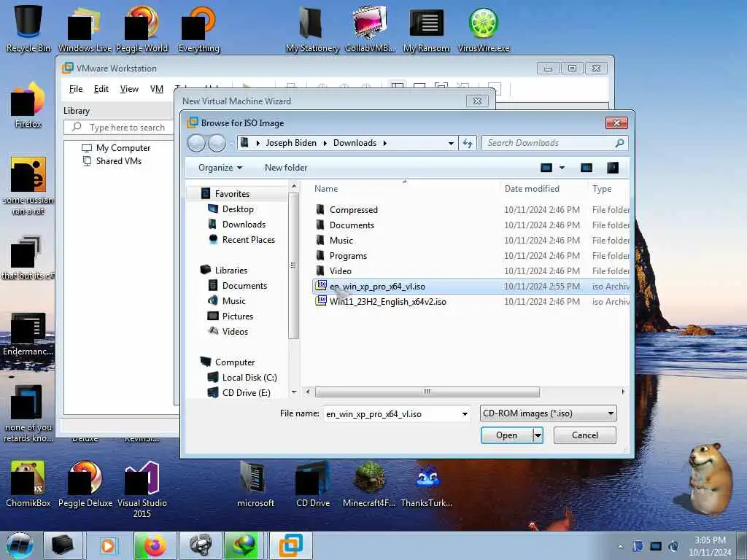Open the Firefox desktop shortcut
747x560 pixels.
coord(28,105)
